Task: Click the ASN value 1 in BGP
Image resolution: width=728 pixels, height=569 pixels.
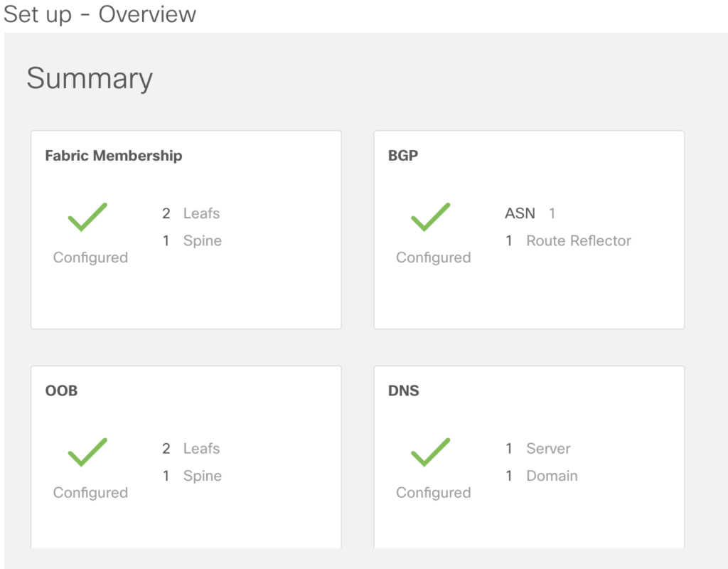Action: click(552, 213)
